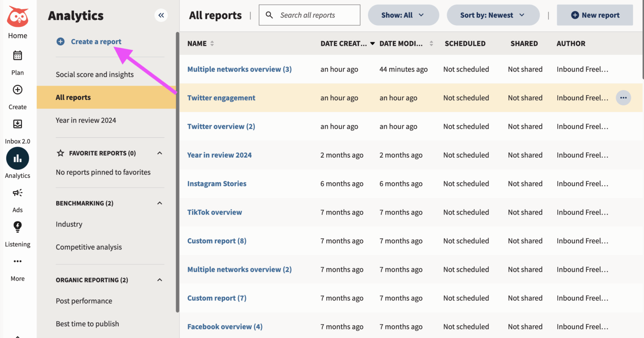Collapse the Favorite Reports section
This screenshot has height=338, width=644.
pyautogui.click(x=159, y=153)
